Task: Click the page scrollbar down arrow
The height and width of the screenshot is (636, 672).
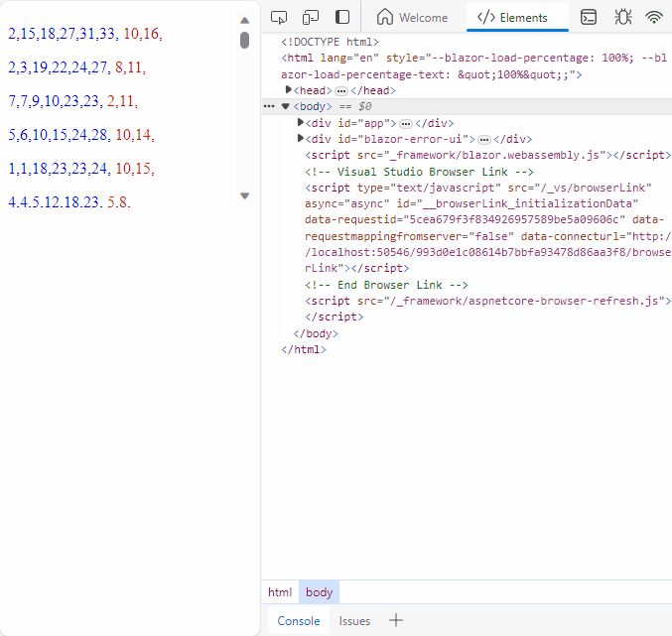Action: tap(245, 196)
